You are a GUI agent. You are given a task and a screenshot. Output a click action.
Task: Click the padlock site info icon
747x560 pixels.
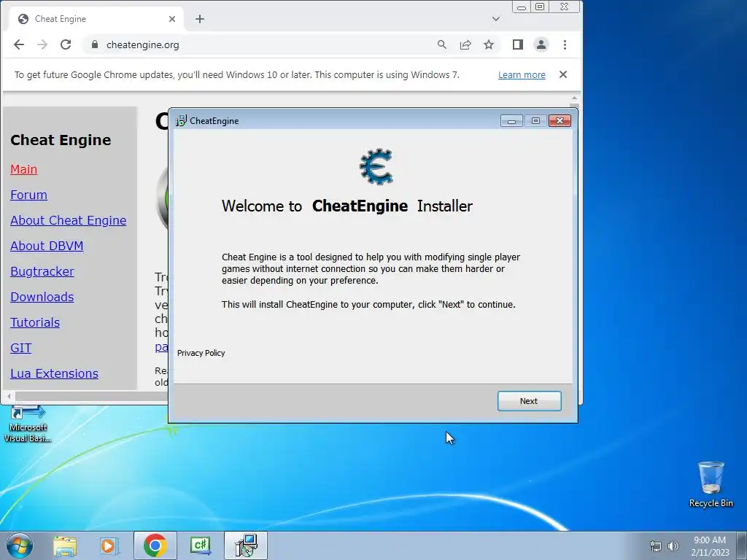[95, 44]
